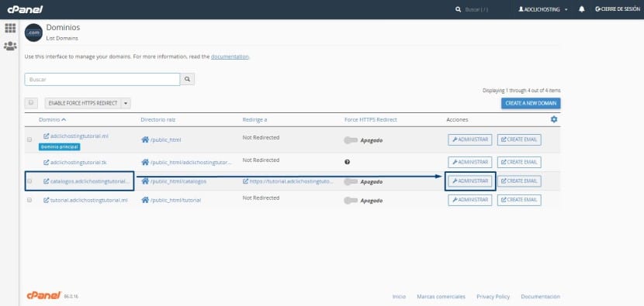Click the magnifier search button beside Buscar
Viewport: 644px width, 306px height.
coord(187,79)
